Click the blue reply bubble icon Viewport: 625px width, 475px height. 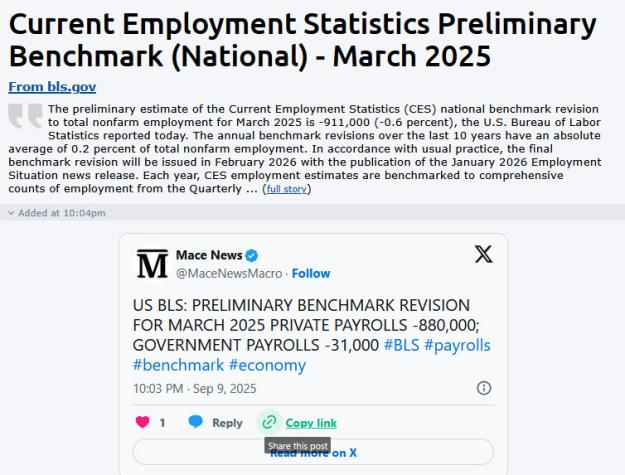click(x=195, y=422)
